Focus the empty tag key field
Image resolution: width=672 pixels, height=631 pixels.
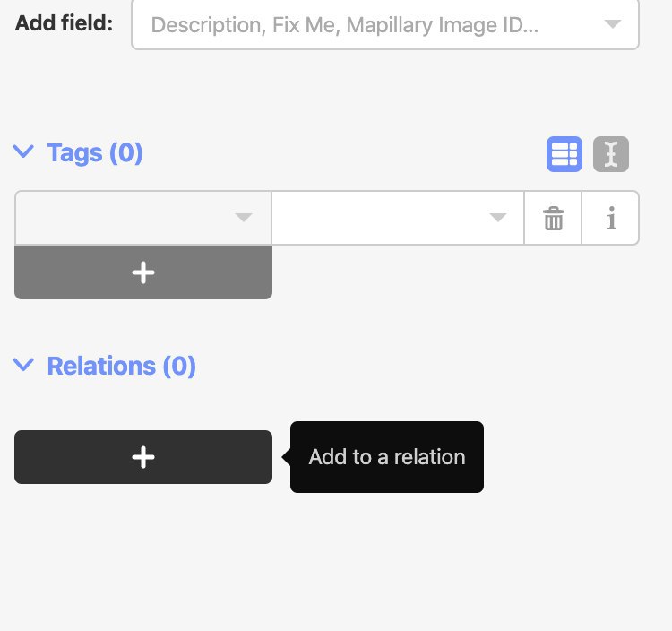tap(143, 218)
